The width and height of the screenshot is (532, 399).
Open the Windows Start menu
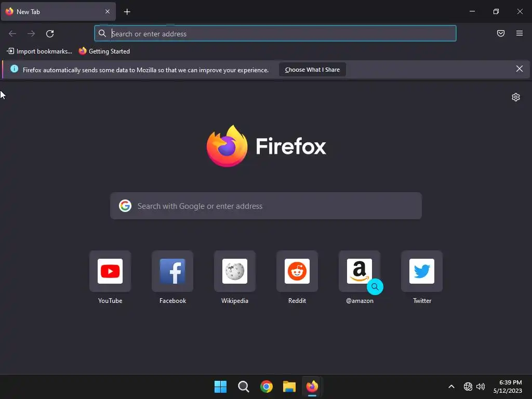(220, 387)
